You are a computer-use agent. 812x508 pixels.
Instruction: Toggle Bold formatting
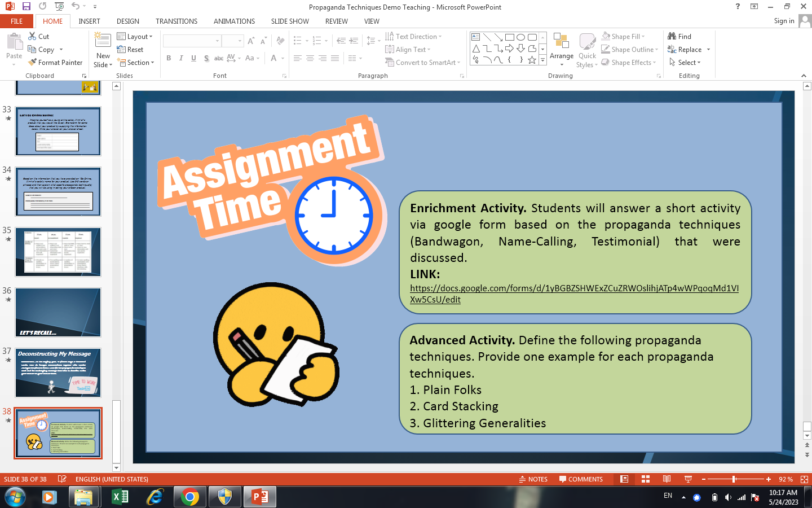tap(169, 58)
